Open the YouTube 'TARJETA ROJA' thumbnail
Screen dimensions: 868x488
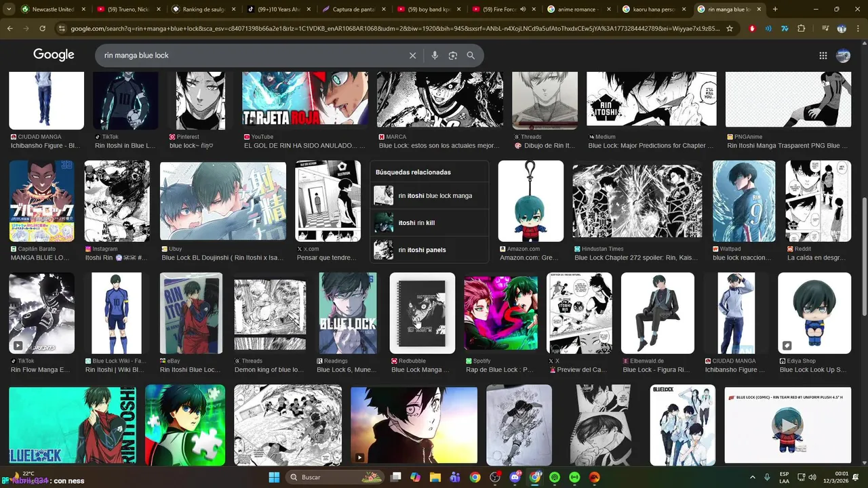point(305,99)
